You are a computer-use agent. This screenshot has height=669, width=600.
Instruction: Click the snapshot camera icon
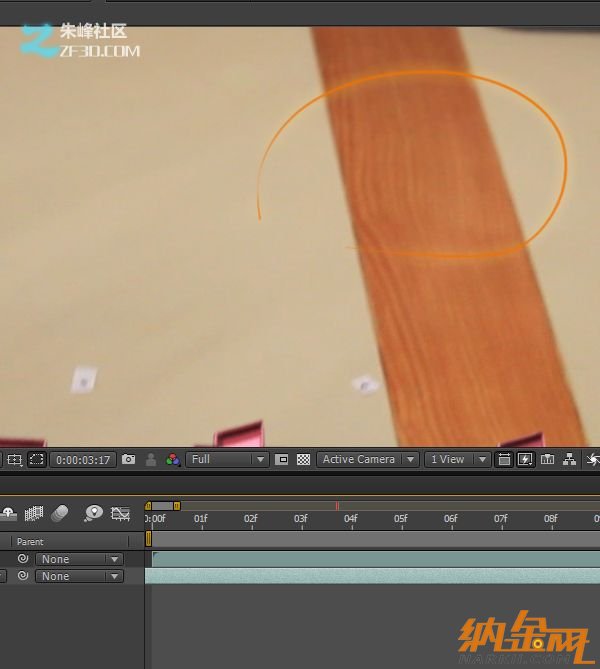click(128, 460)
